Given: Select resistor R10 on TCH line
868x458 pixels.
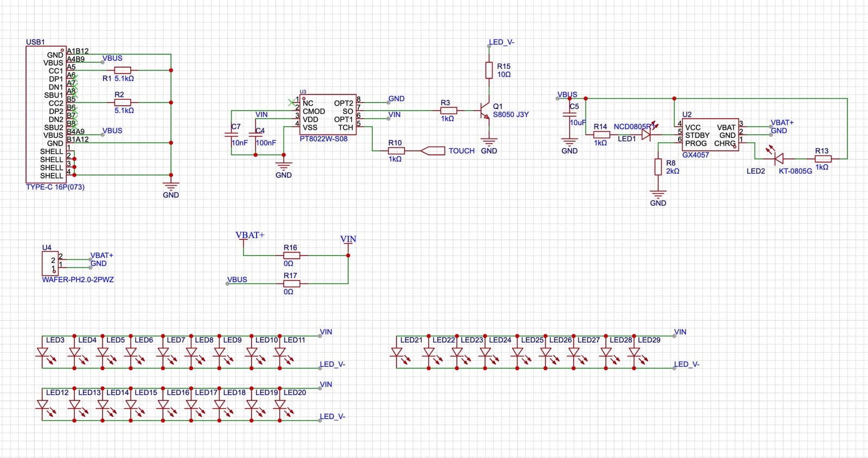Looking at the screenshot, I should click(x=396, y=151).
